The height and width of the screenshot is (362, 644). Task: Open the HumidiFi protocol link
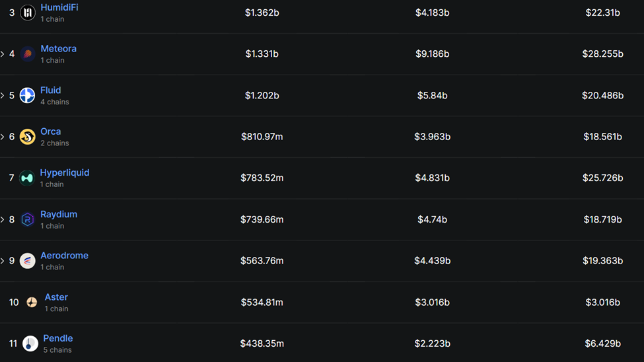coord(59,7)
